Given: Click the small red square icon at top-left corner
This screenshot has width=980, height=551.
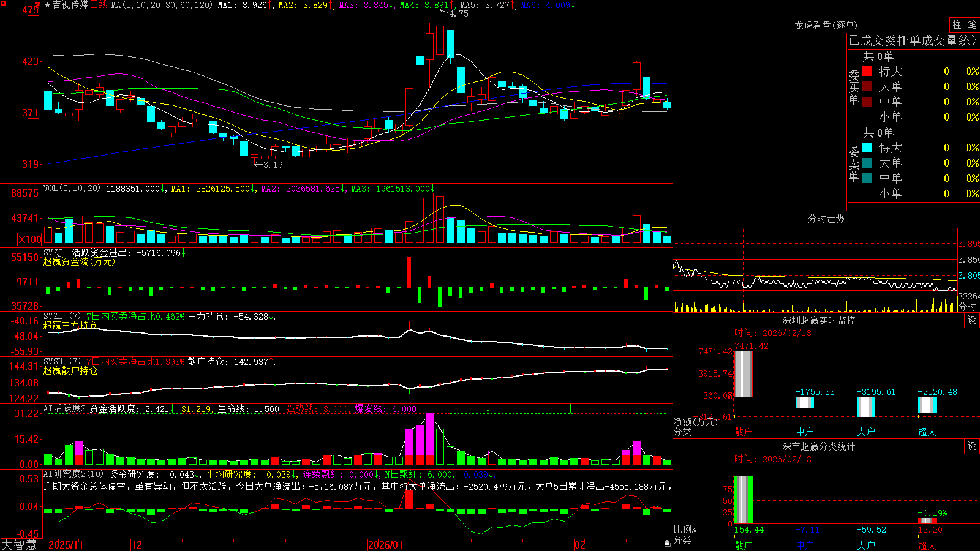Looking at the screenshot, I should click(3, 3).
